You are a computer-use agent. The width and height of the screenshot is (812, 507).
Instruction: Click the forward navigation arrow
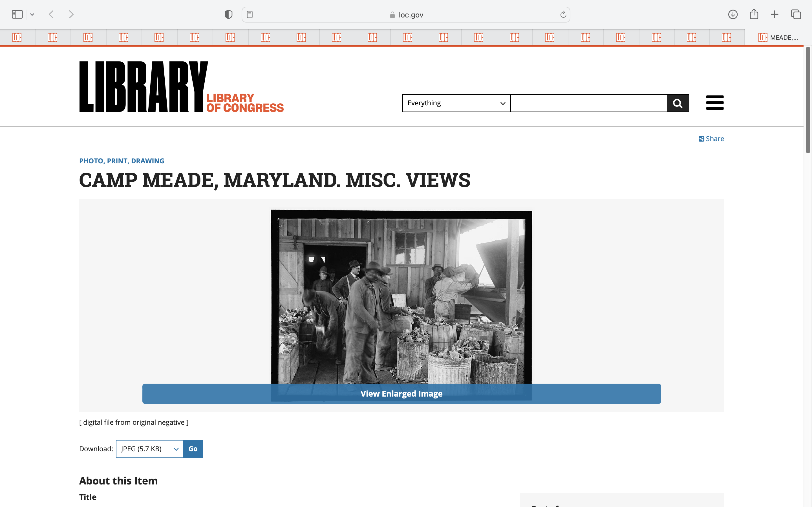point(71,14)
